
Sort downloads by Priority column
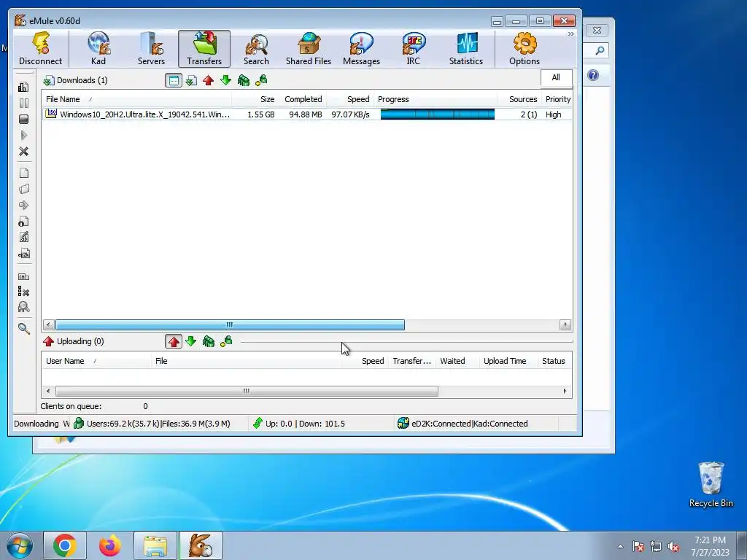coord(557,99)
